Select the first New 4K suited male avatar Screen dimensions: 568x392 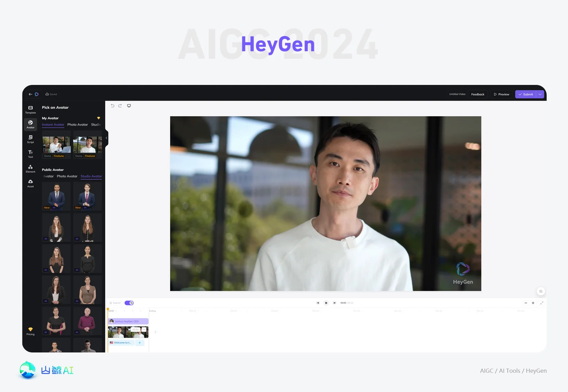pos(56,196)
